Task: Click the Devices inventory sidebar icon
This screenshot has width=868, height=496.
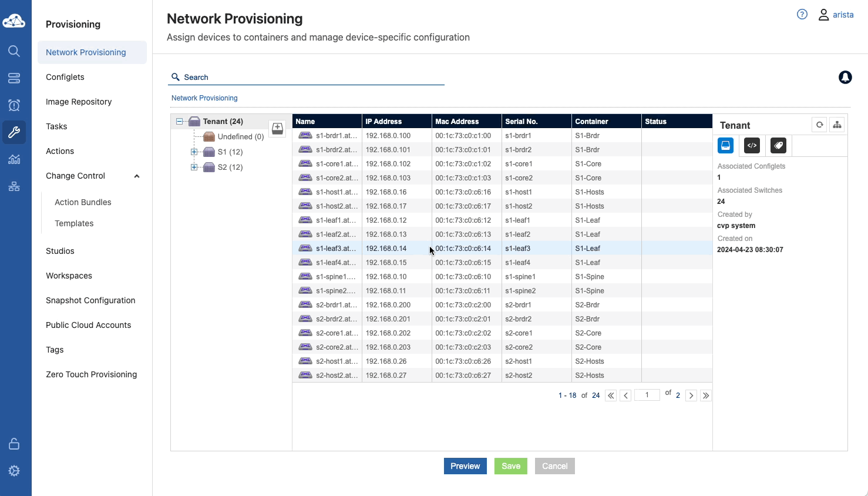Action: 14,78
